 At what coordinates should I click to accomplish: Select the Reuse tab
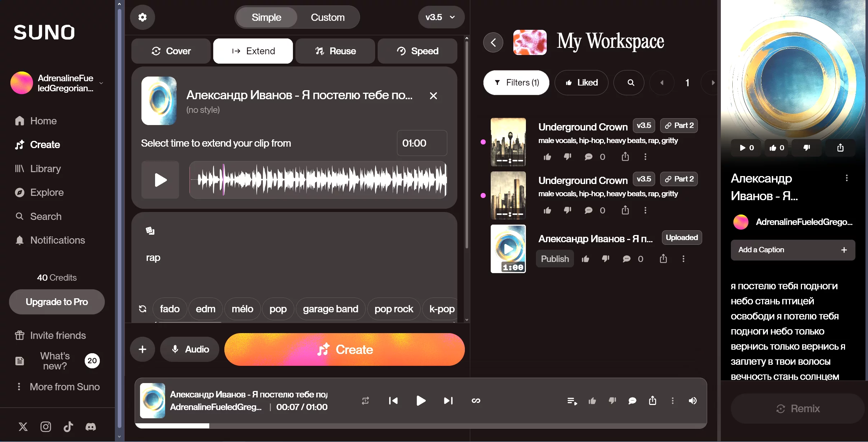(x=335, y=51)
